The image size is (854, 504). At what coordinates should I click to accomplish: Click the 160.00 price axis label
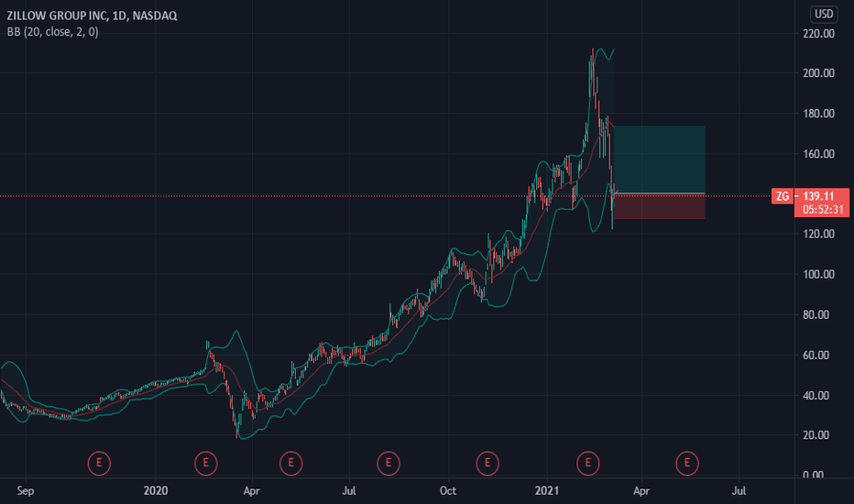click(x=818, y=154)
